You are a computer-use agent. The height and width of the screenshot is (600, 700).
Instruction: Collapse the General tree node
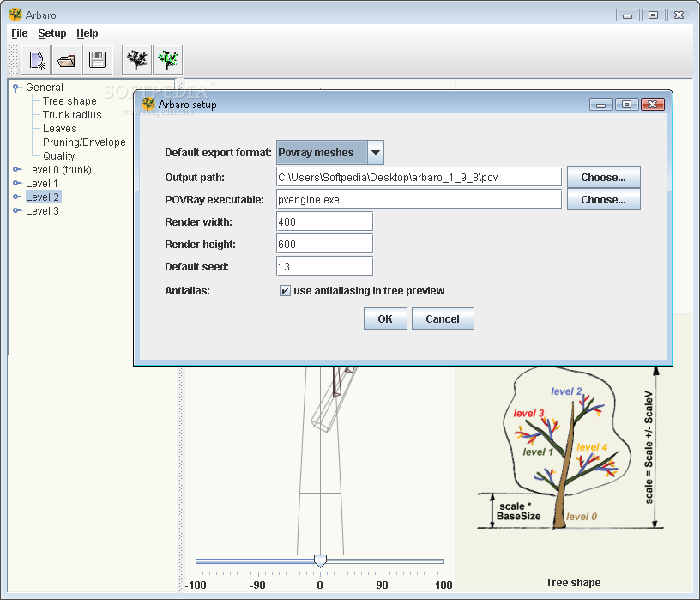click(15, 88)
